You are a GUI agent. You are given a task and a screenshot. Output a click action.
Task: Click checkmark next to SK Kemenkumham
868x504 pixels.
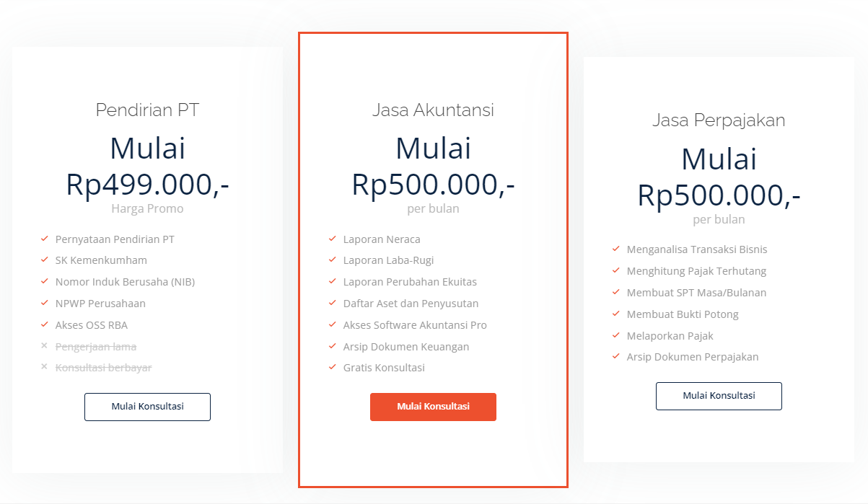(x=44, y=260)
